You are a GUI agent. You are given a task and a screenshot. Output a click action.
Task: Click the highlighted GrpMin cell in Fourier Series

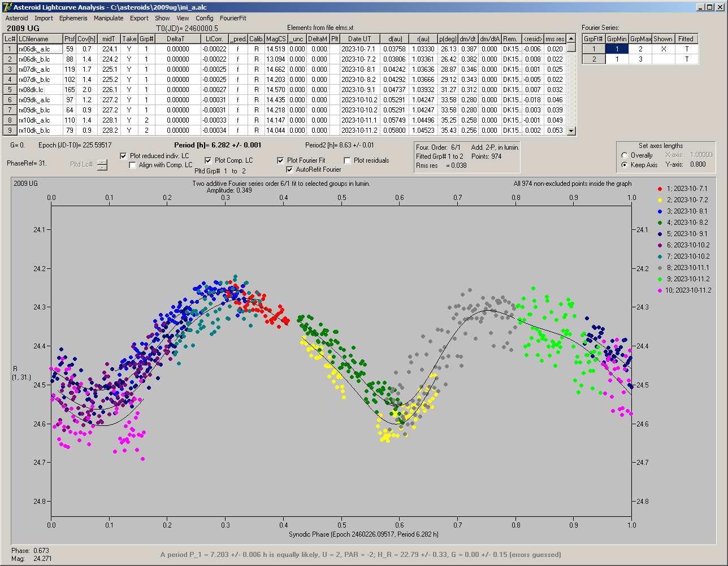tap(617, 49)
